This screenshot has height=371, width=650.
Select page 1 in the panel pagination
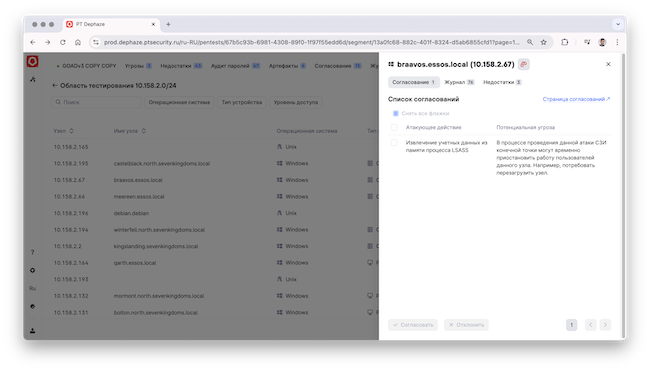click(572, 325)
